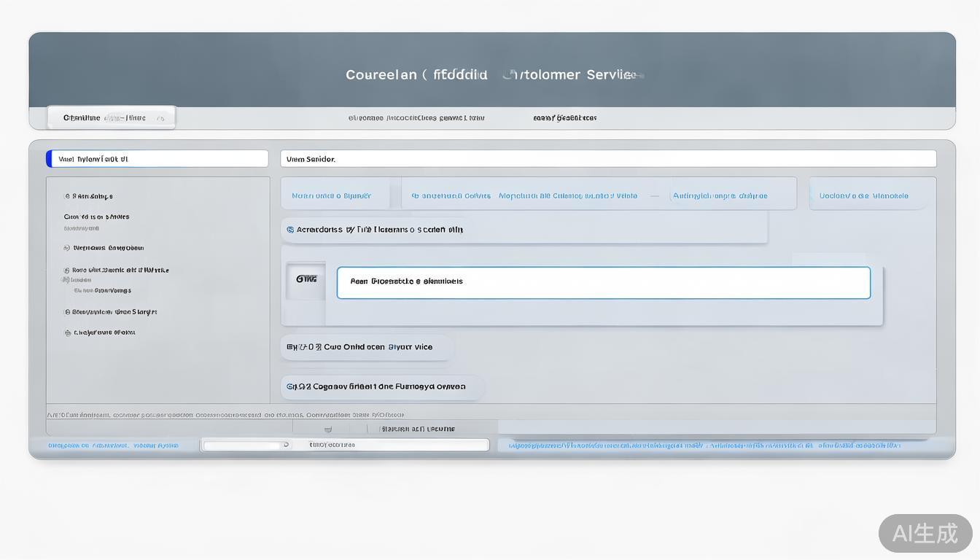The height and width of the screenshot is (560, 980).
Task: Open the 'Noan onad o Biyaner' tab
Action: pyautogui.click(x=332, y=196)
